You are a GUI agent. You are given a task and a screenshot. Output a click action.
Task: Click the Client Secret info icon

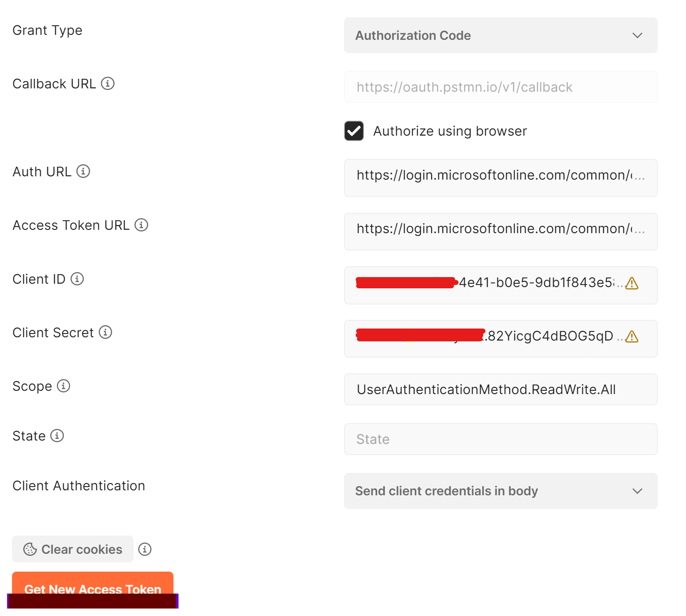[105, 332]
